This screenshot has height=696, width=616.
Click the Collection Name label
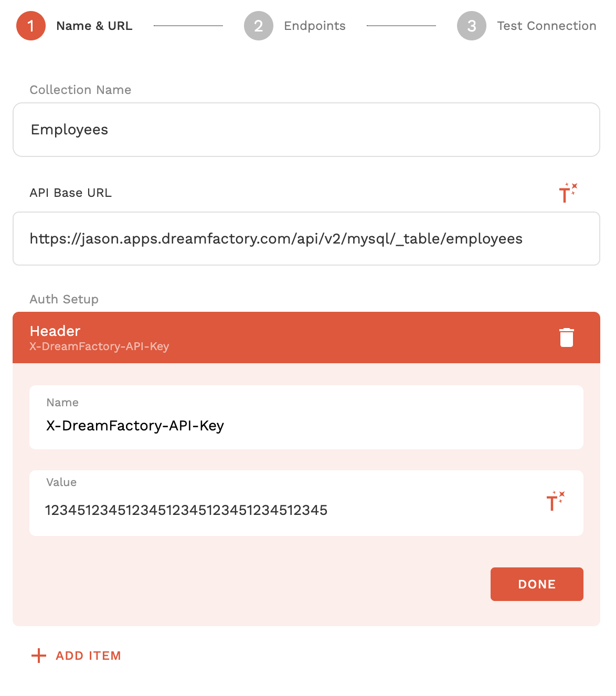(x=80, y=90)
